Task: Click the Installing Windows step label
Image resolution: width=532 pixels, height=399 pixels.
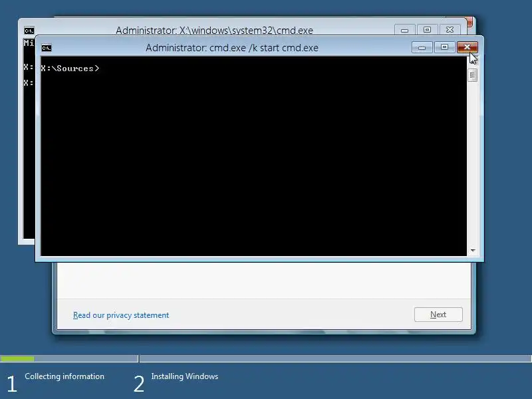Action: coord(185,376)
